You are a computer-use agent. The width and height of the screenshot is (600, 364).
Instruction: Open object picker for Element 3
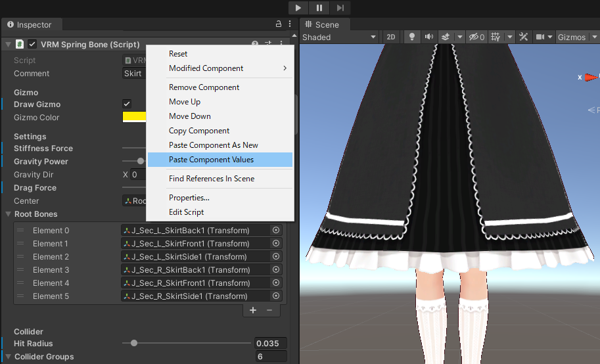click(276, 270)
